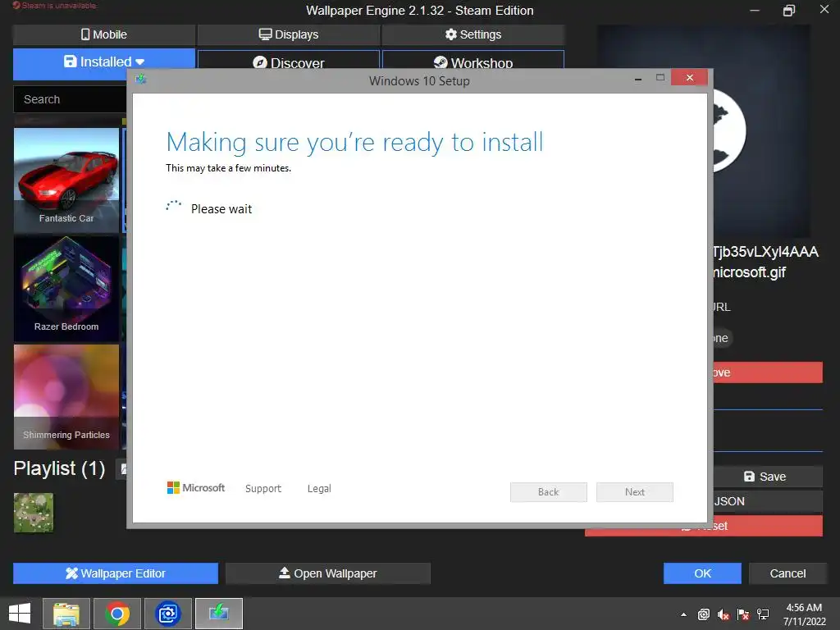Open the Workshop tab
Viewport: 840px width, 630px height.
click(x=473, y=60)
